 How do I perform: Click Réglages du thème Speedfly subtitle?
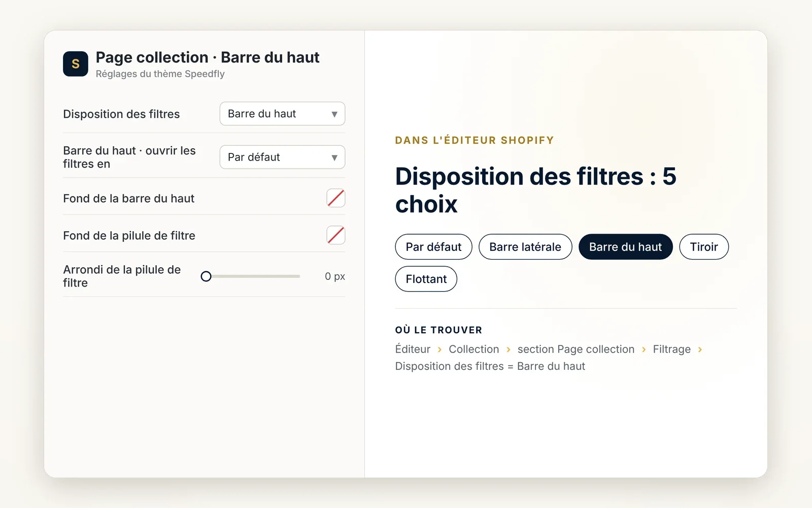pyautogui.click(x=160, y=74)
